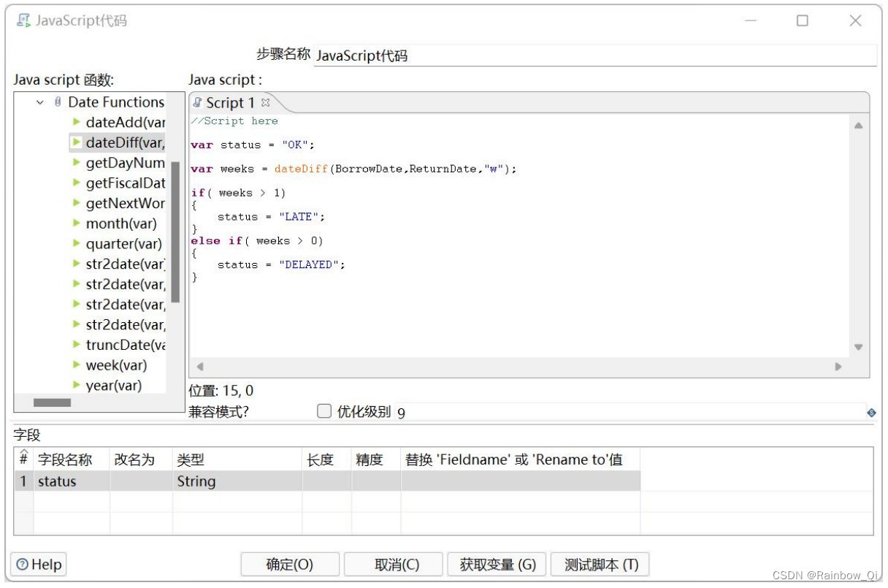Click the //Script here comment line
Screen dimensions: 888x588
(234, 121)
